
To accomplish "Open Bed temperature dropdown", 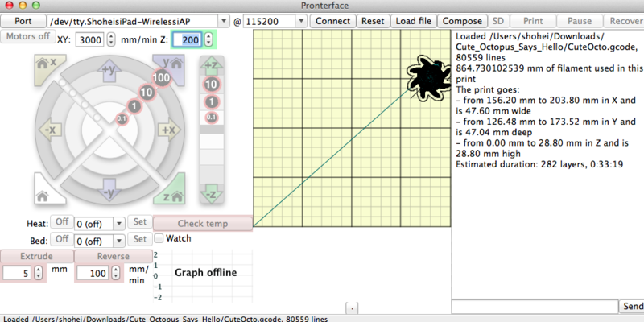I will tap(118, 241).
